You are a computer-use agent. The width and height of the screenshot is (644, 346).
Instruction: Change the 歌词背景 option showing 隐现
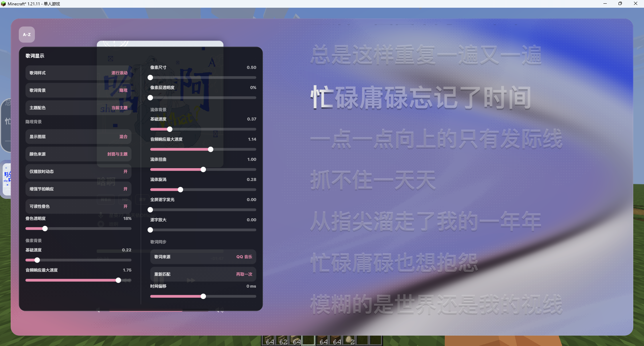click(x=78, y=90)
